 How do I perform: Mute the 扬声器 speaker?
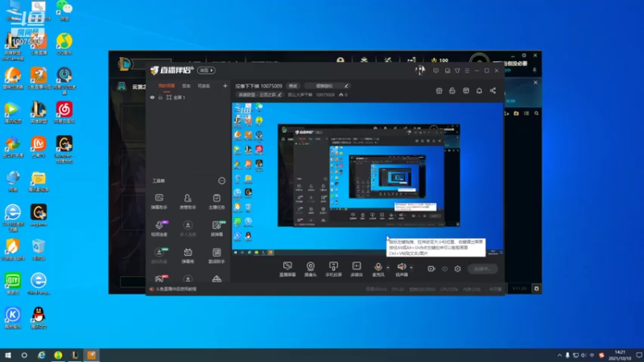pos(402,269)
